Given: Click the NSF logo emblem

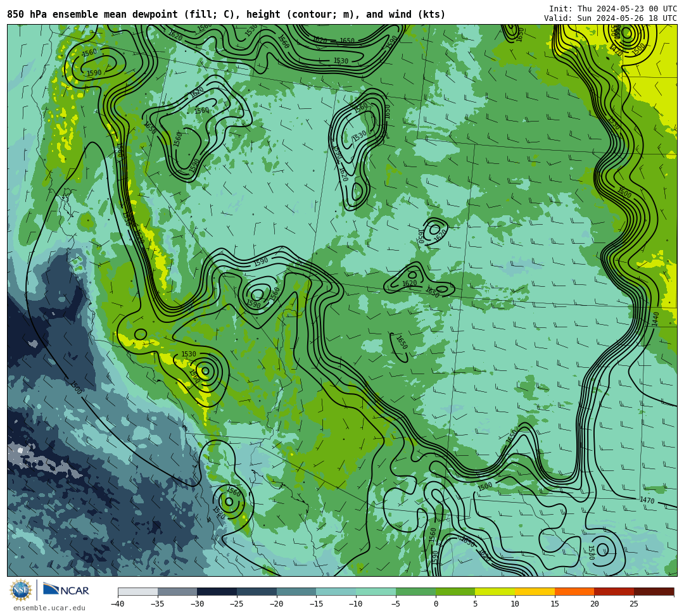Looking at the screenshot, I should [x=20, y=590].
